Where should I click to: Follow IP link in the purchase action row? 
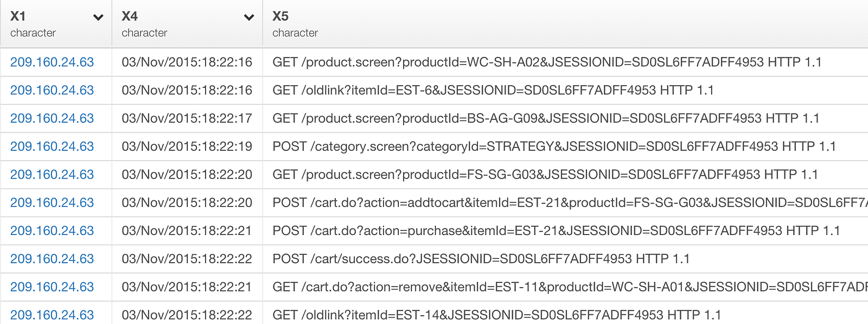(x=52, y=231)
